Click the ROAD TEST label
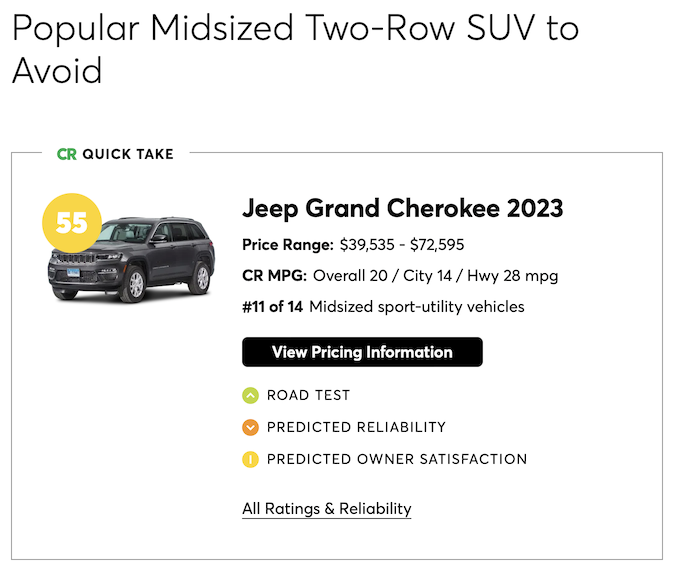This screenshot has width=673, height=568. 308,396
